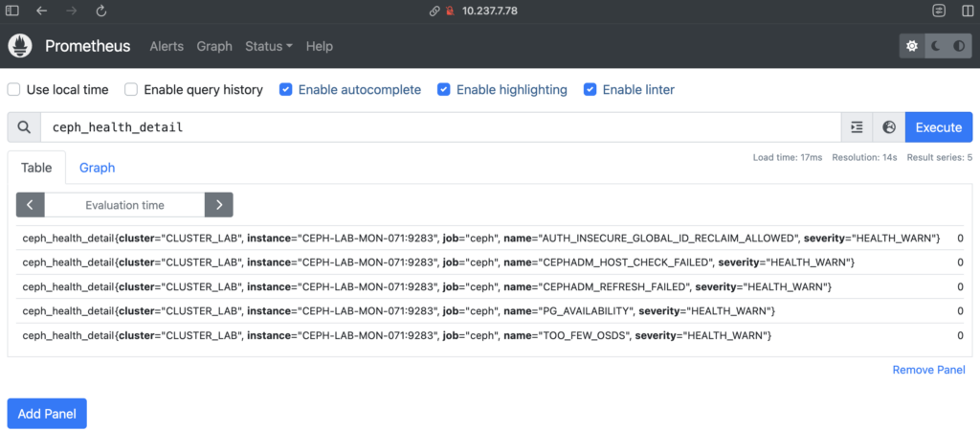Select the Table tab
Screen dimensions: 980x432
[36, 168]
